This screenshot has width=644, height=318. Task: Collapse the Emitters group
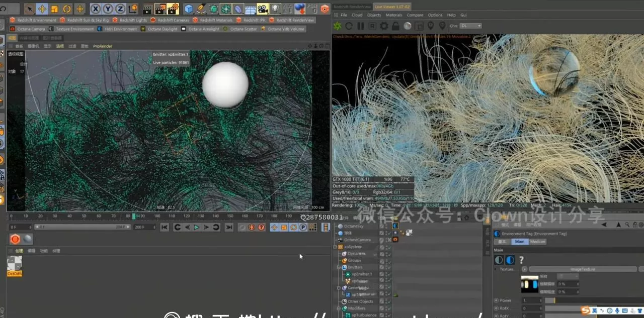coord(339,268)
